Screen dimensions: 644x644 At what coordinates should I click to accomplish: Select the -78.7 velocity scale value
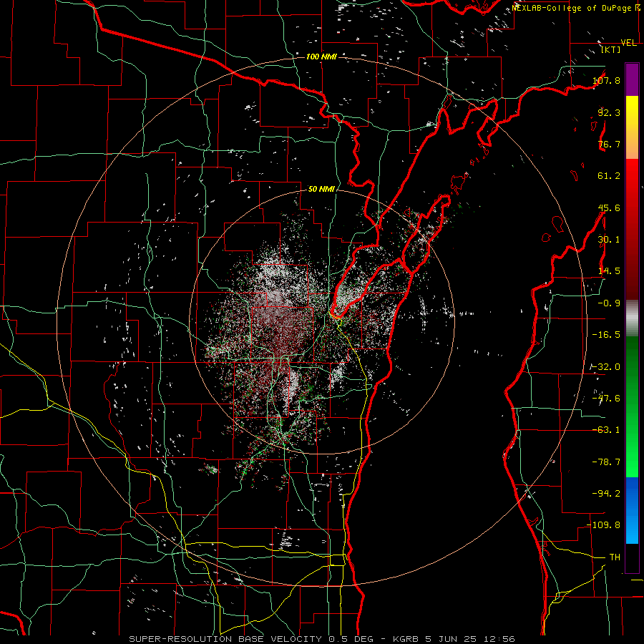click(606, 462)
